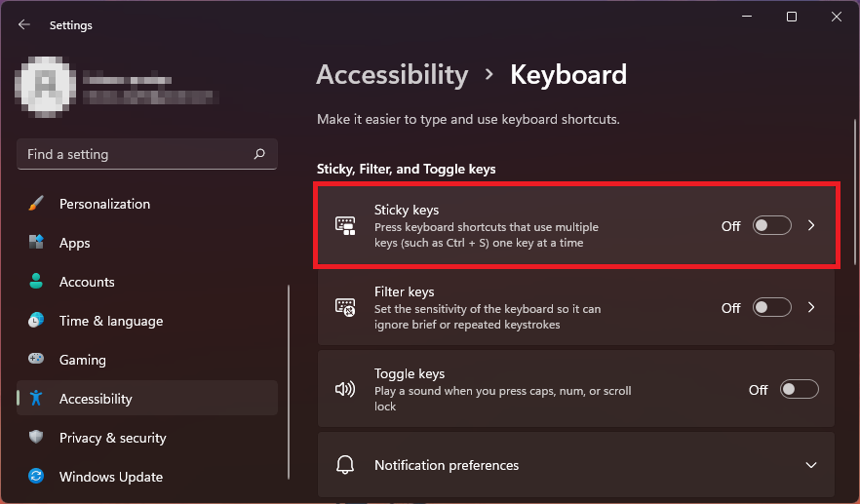
Task: Open the user profile avatar
Action: click(45, 87)
